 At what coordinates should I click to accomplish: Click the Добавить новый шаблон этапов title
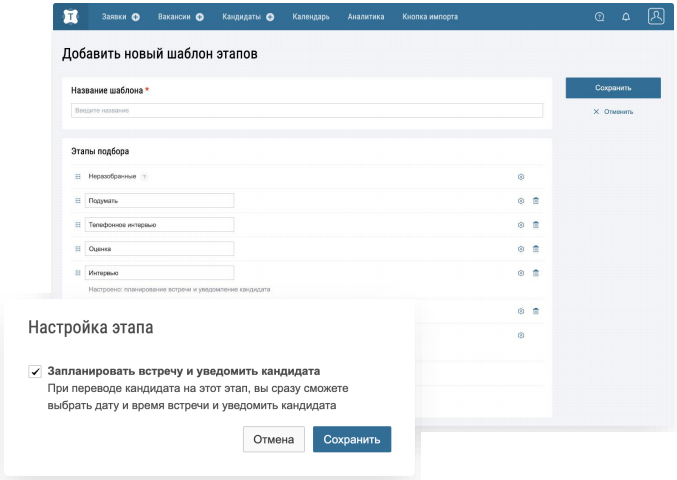pos(160,54)
